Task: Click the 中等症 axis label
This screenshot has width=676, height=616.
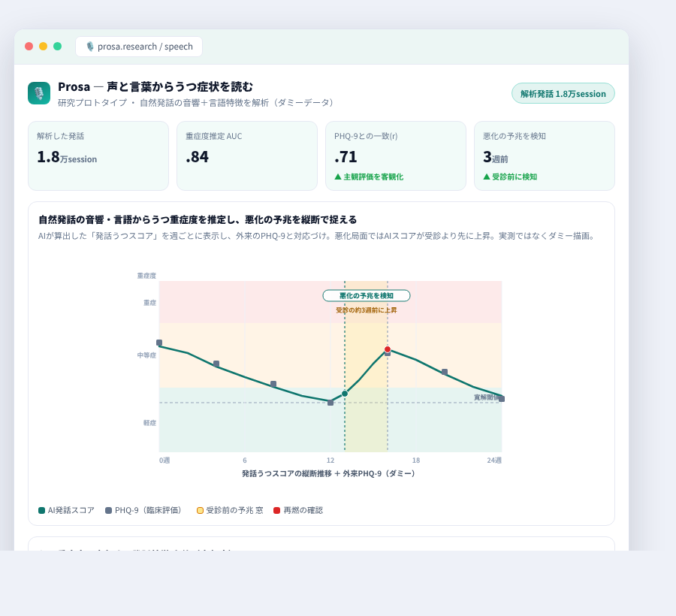Action: [146, 355]
